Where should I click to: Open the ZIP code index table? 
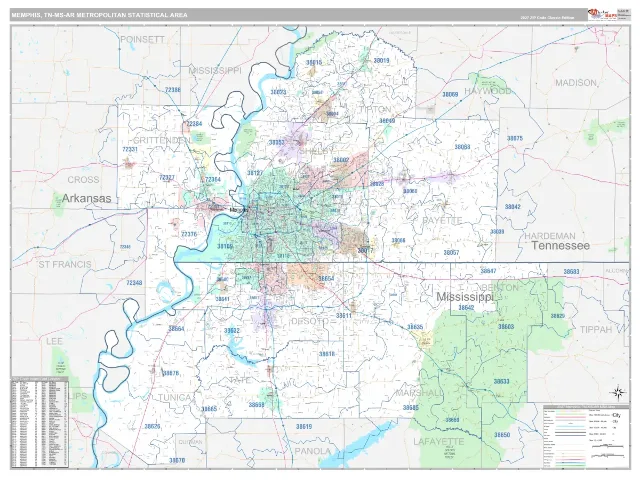click(x=40, y=422)
